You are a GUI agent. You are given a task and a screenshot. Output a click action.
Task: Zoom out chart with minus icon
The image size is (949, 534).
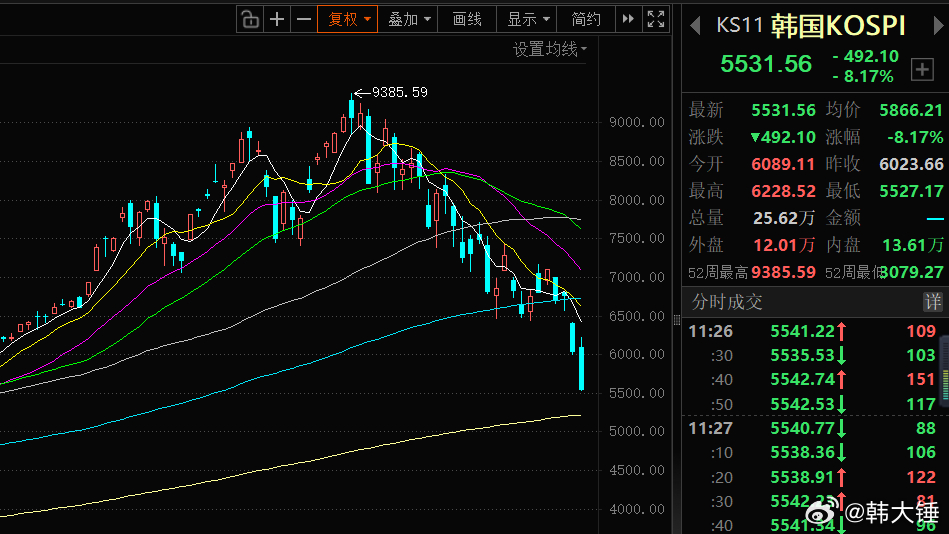[304, 19]
